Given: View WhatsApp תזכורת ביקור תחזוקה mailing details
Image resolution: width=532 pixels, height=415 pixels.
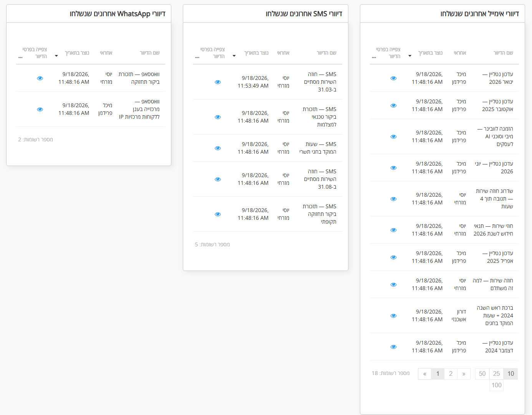Looking at the screenshot, I should coord(40,78).
